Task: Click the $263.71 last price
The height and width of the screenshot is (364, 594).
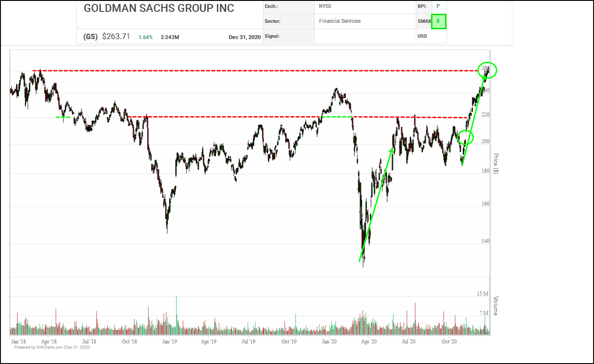Action: point(116,37)
